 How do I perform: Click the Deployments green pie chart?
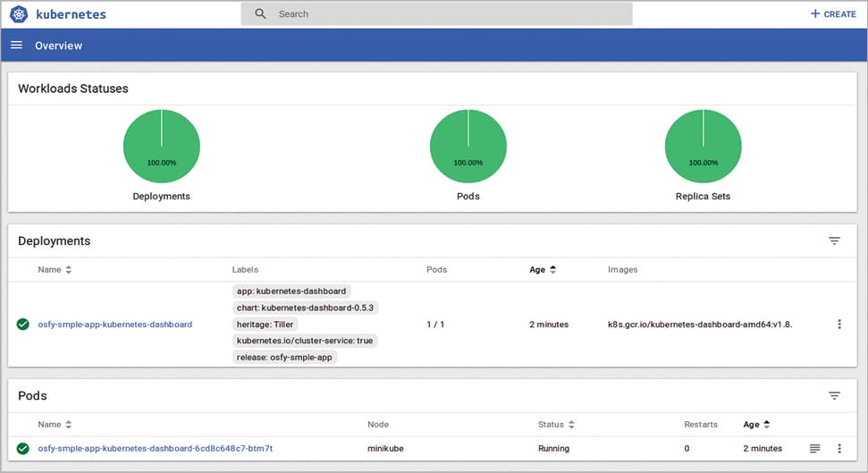coord(162,147)
